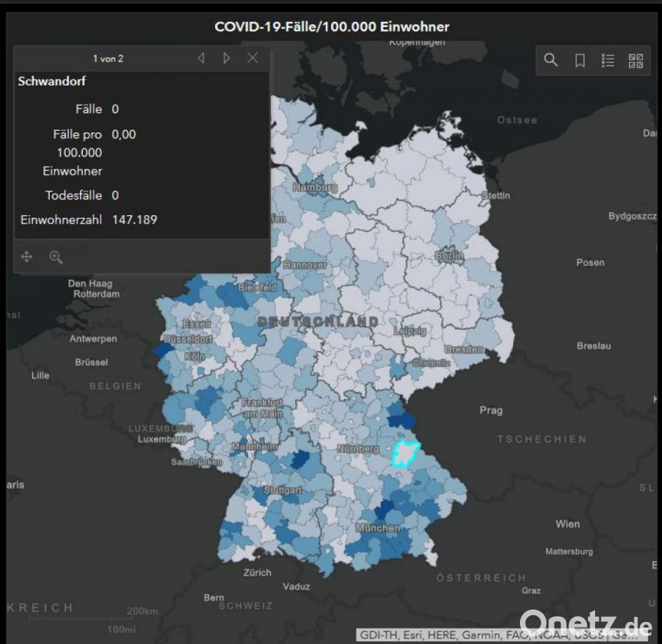Click the Berlin label on map
The height and width of the screenshot is (644, 662).
449,256
